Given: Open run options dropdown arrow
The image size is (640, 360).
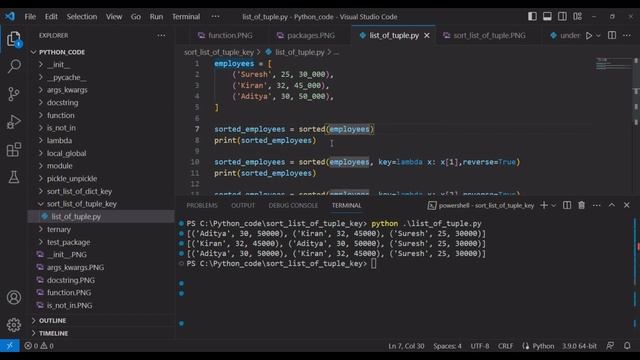Looking at the screenshot, I should (598, 36).
